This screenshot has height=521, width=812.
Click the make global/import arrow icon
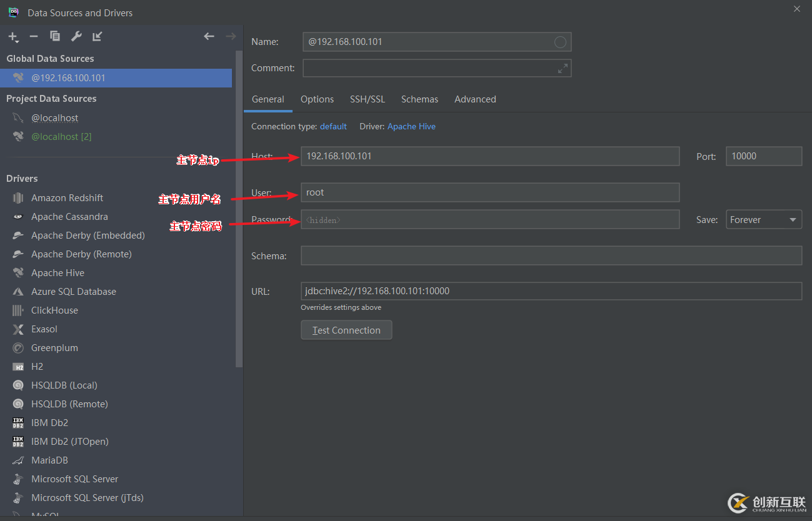[x=97, y=36]
